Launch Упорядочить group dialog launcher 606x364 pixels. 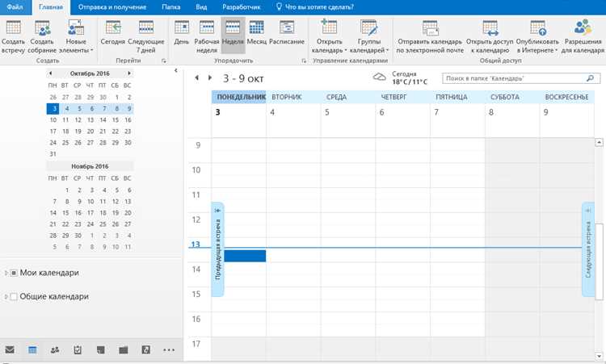coord(304,61)
